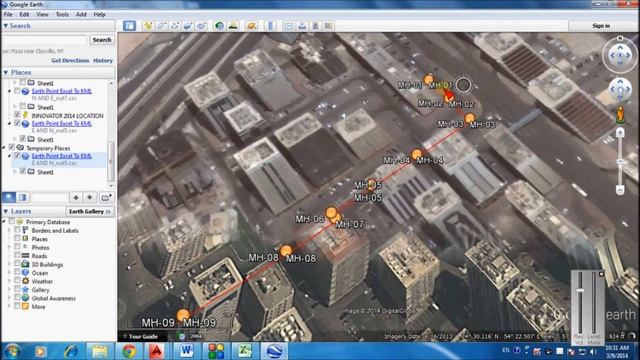Expand the 3D Buildings tree node
Viewport: 640px width, 360px height.
click(x=10, y=264)
